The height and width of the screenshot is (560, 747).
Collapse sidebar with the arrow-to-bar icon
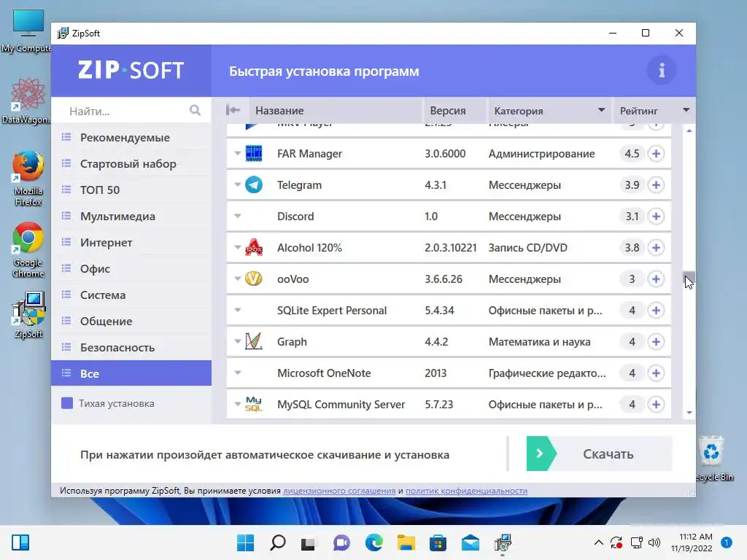233,111
